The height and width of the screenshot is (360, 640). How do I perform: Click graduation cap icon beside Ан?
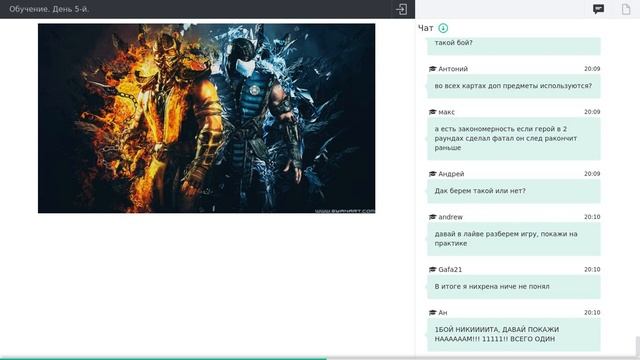(433, 313)
